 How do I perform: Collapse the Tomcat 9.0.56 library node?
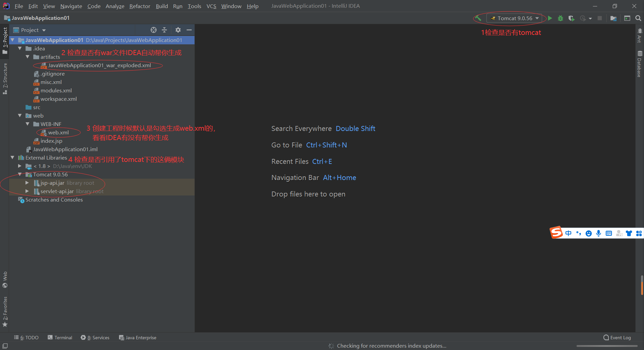click(20, 174)
